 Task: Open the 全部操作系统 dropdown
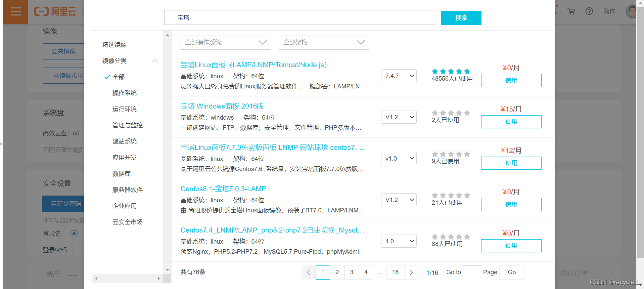click(x=226, y=43)
